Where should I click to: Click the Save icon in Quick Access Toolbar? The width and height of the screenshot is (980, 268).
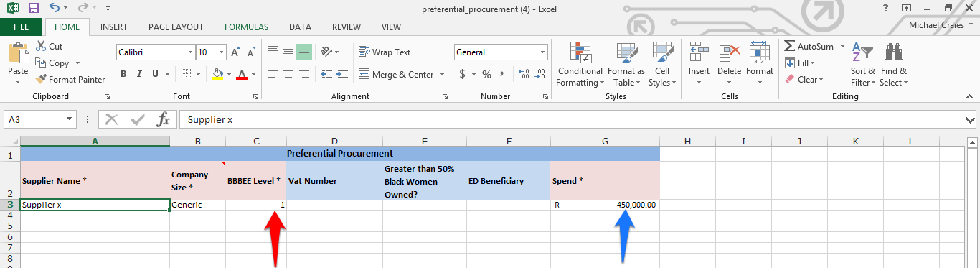[33, 9]
